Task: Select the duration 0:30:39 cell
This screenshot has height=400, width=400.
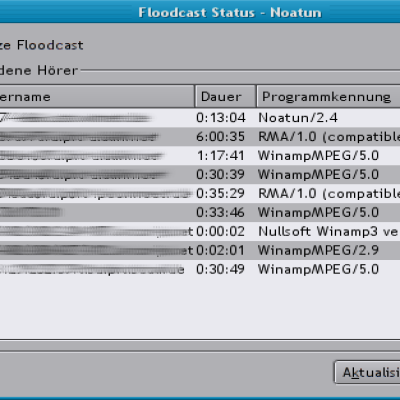Action: [x=220, y=175]
